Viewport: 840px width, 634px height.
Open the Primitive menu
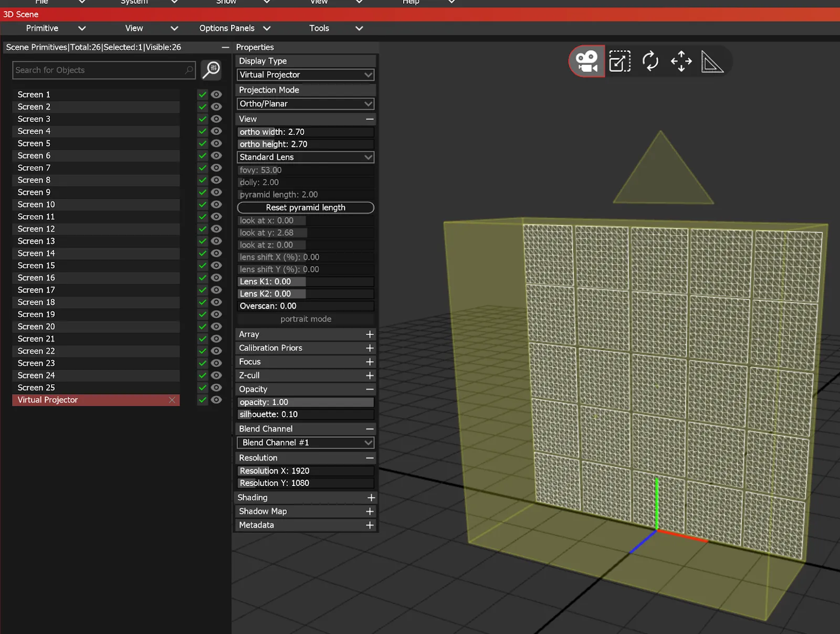(56, 28)
